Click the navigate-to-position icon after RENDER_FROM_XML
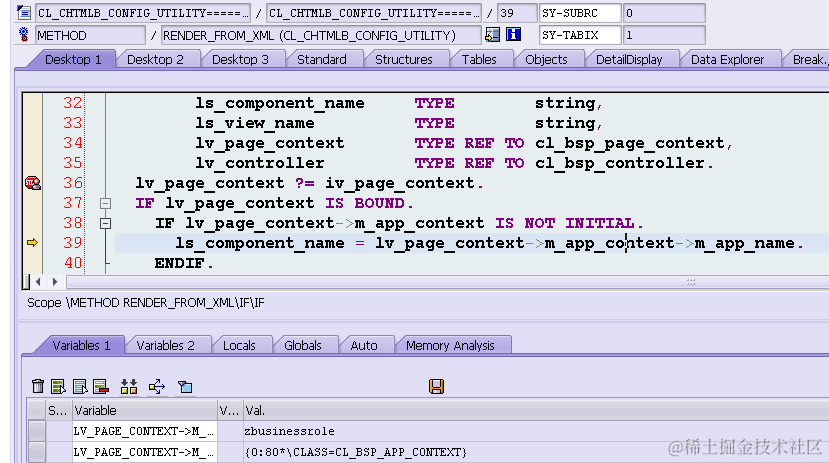The width and height of the screenshot is (829, 463). tap(492, 35)
